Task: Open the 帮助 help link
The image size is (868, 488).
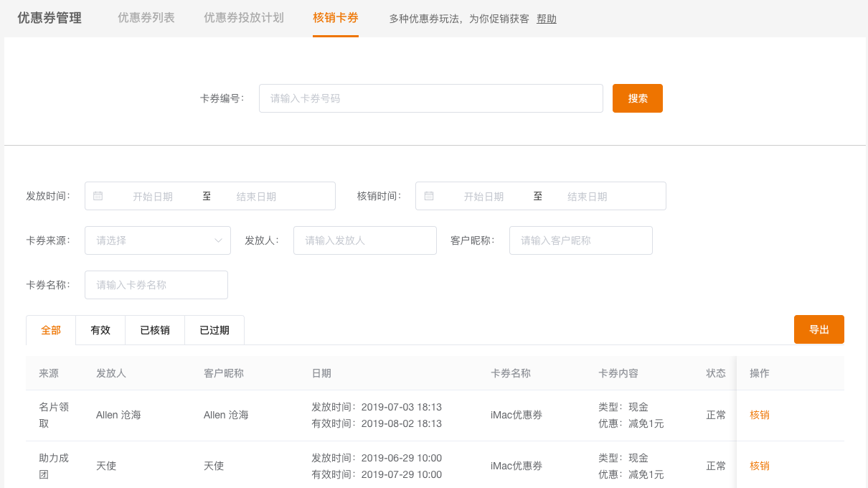Action: (x=546, y=19)
